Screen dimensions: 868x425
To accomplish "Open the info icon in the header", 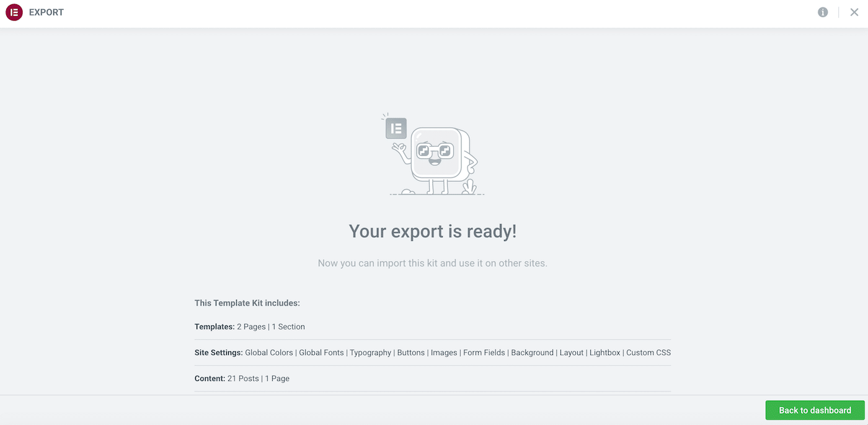I will [823, 12].
